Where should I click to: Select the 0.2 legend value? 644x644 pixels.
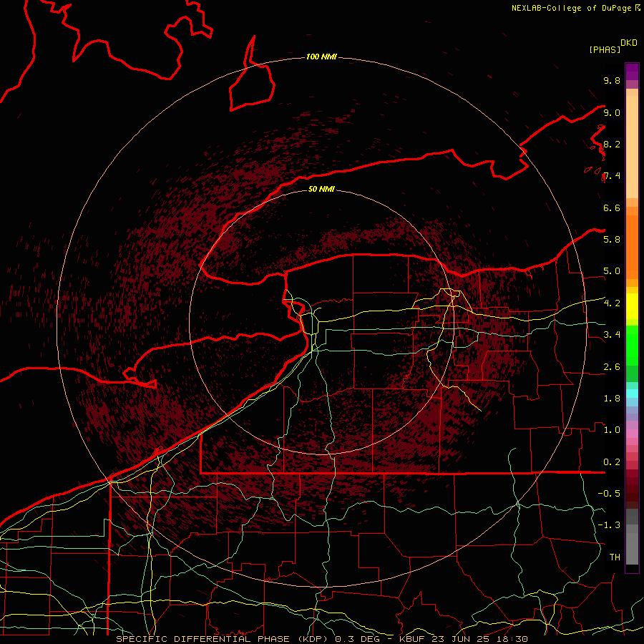click(612, 462)
